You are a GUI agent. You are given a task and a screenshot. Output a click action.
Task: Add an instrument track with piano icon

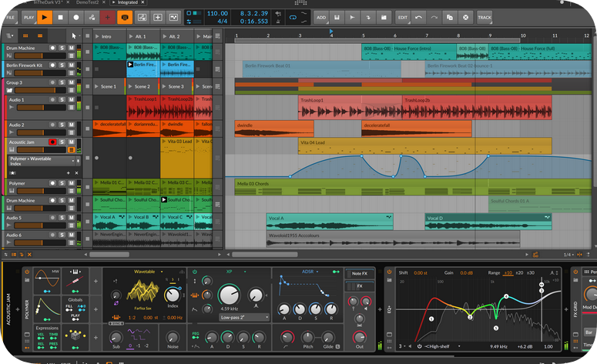click(x=337, y=18)
